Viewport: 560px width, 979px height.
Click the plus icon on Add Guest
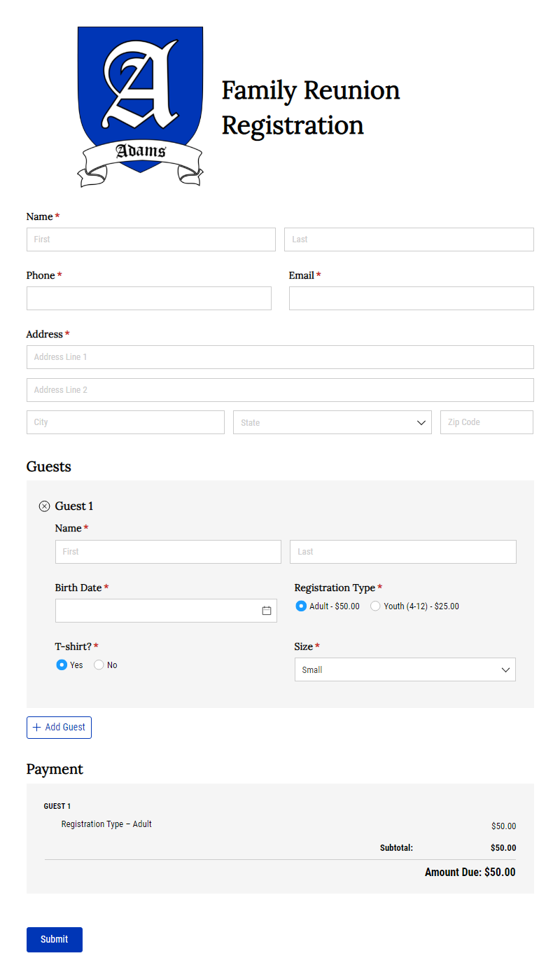(36, 727)
